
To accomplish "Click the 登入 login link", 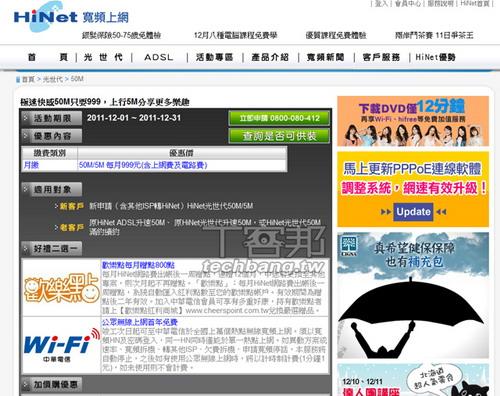I will [381, 4].
